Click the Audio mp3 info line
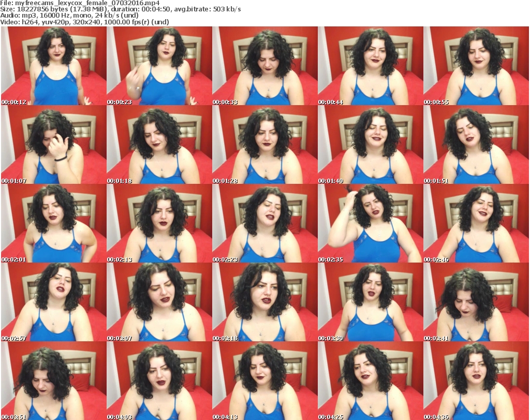Viewport: 530px width, 420px height. coord(69,16)
